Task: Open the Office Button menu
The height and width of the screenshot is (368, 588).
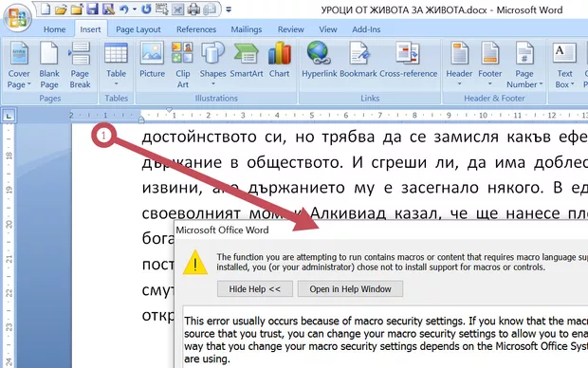Action: tap(17, 17)
